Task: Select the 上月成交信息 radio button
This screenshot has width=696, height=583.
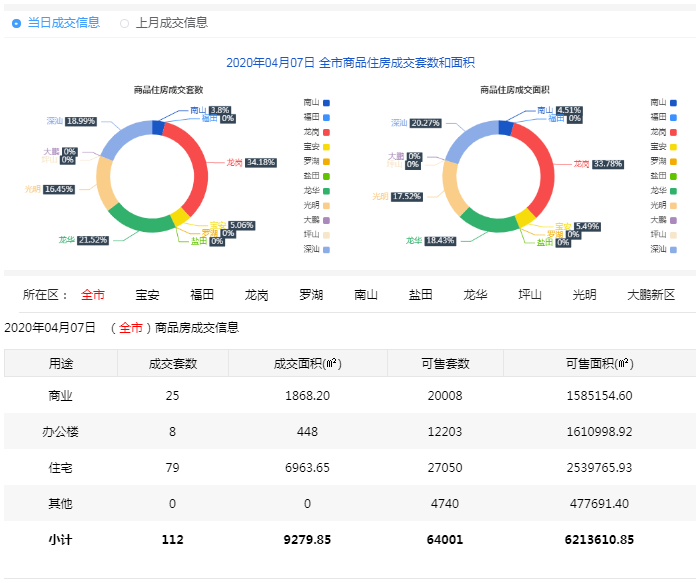Action: (x=125, y=23)
